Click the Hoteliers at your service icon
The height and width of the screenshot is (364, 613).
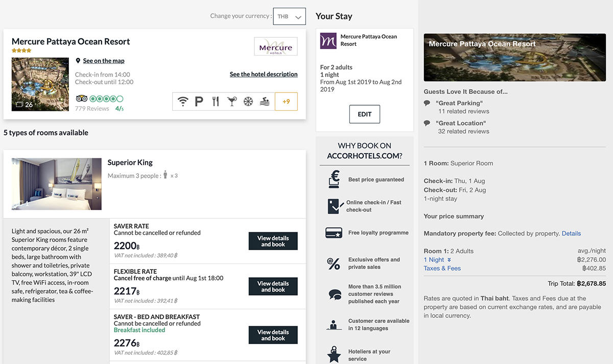click(x=334, y=355)
